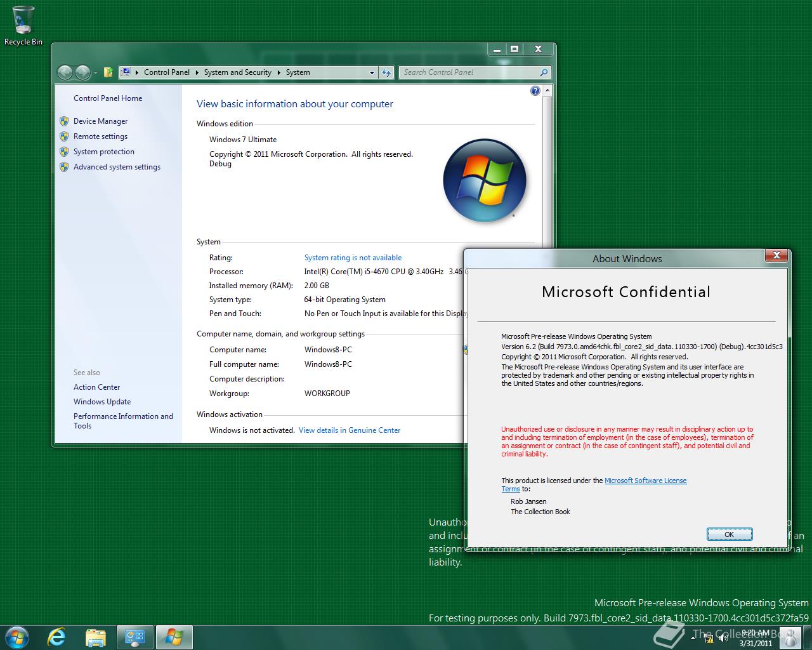The width and height of the screenshot is (812, 650).
Task: Open Performance Information and Tools
Action: [123, 421]
